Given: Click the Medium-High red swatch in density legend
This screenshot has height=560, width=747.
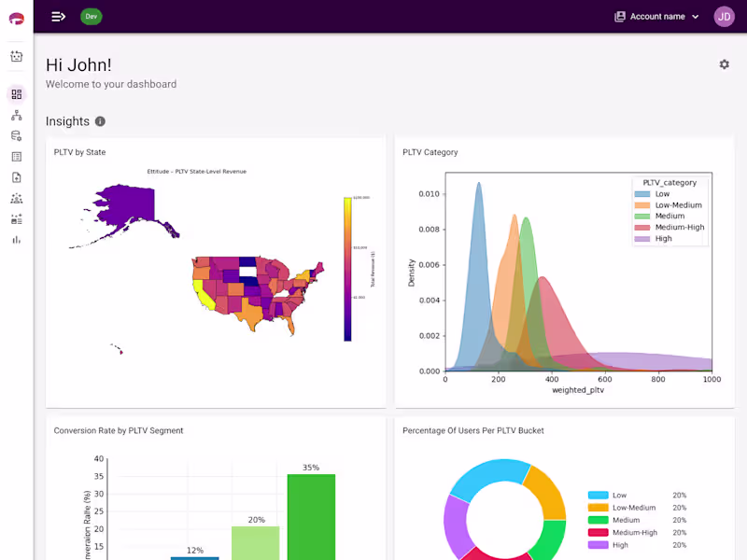Looking at the screenshot, I should coord(642,228).
